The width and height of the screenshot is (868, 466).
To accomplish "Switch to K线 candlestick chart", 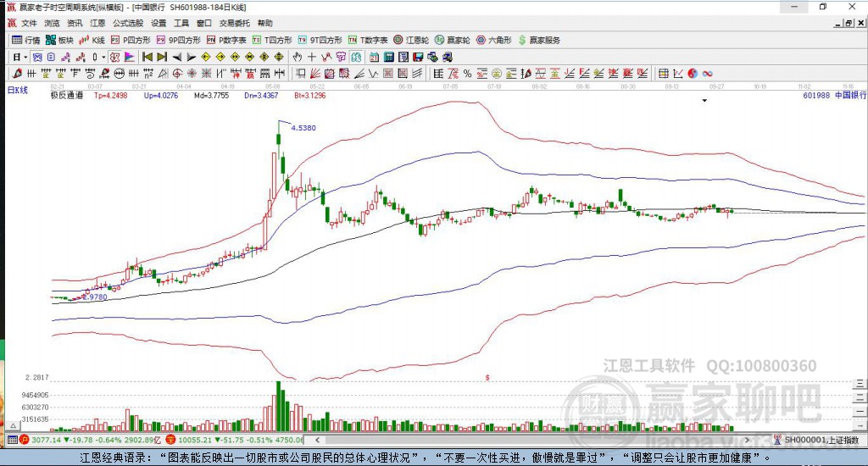I will (x=92, y=40).
